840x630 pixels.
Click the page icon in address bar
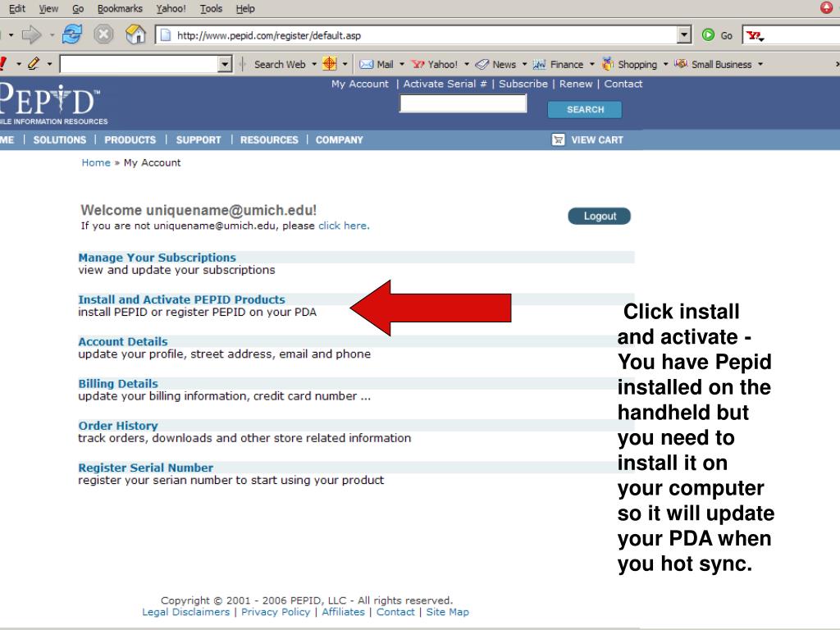pyautogui.click(x=166, y=35)
